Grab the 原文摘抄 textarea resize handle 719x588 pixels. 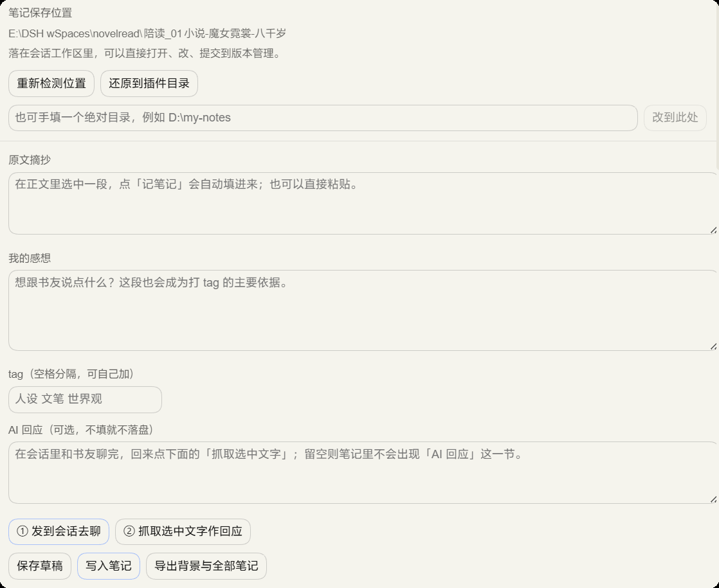(x=713, y=230)
